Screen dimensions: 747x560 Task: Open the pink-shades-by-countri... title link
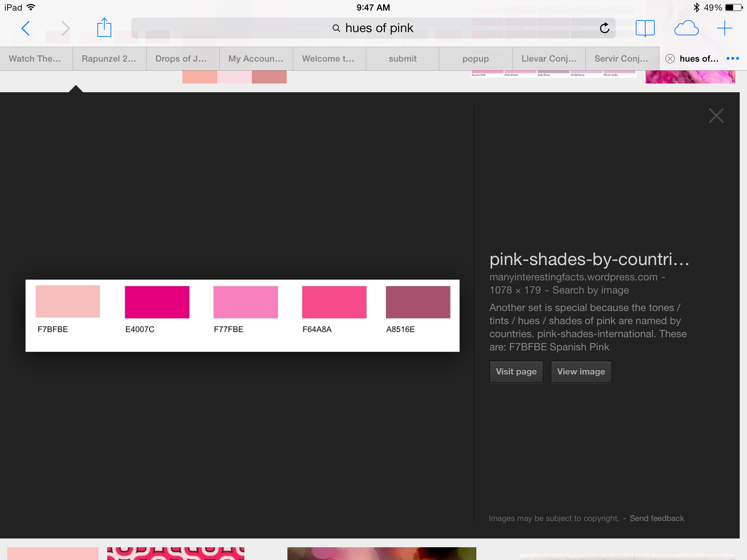[589, 259]
